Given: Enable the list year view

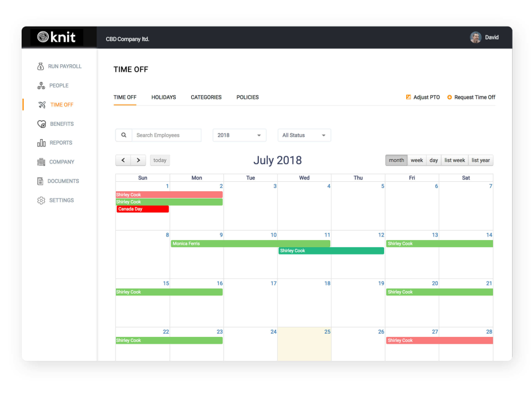Looking at the screenshot, I should pos(480,160).
